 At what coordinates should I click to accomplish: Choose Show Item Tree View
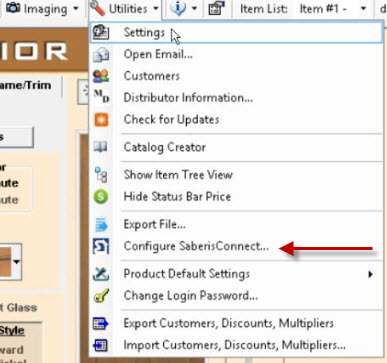point(236,175)
